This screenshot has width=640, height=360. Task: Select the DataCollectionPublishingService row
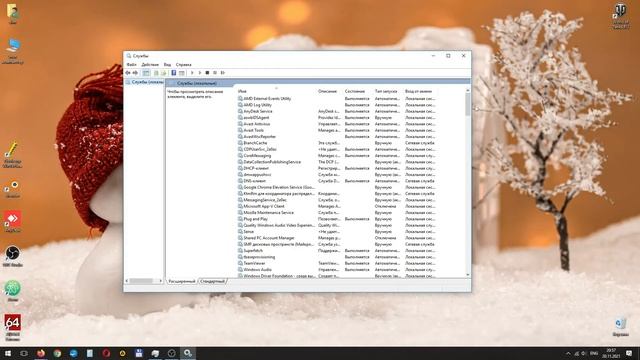coord(337,162)
